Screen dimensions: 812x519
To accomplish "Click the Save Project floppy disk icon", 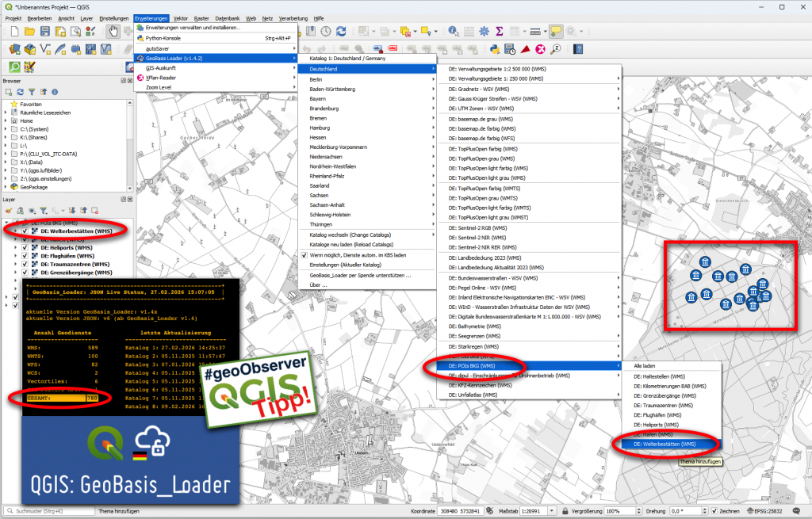I will coord(45,31).
